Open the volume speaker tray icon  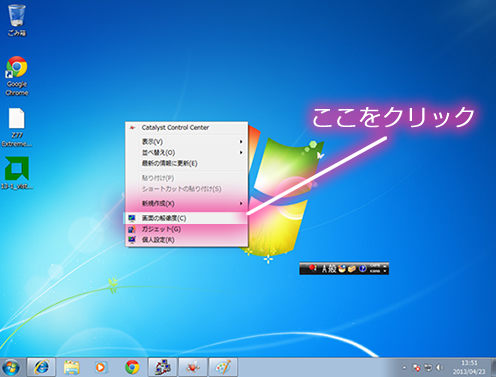pos(440,368)
